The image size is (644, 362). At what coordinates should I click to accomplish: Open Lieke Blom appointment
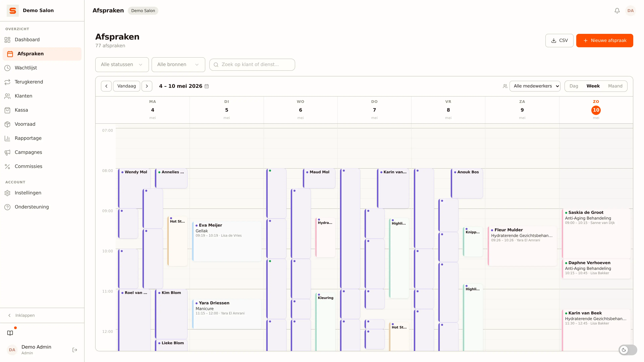(171, 345)
